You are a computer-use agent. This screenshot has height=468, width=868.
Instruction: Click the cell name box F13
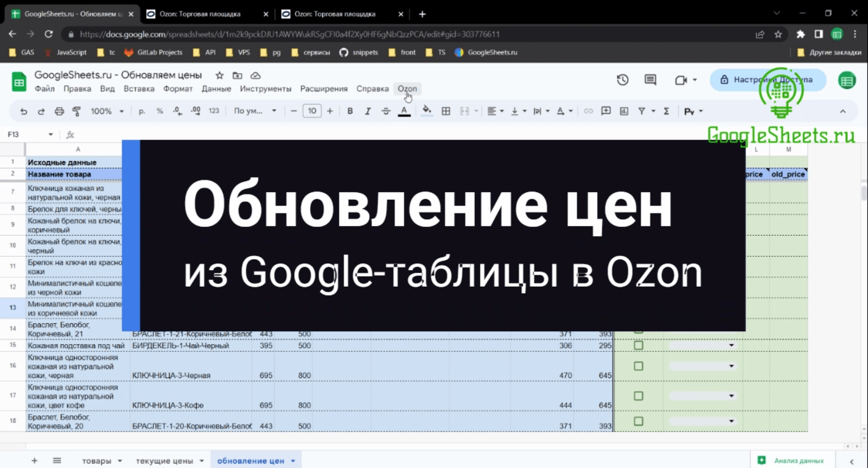click(x=30, y=135)
